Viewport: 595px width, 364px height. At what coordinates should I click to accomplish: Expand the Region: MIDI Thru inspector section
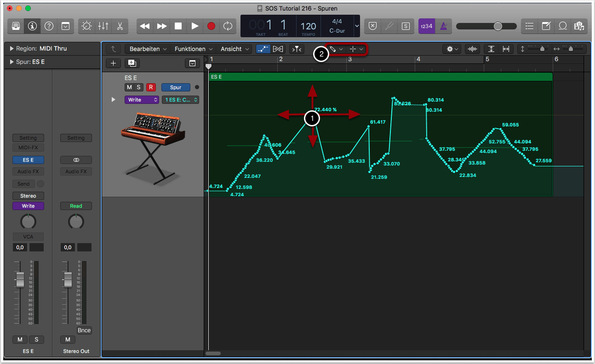click(12, 49)
